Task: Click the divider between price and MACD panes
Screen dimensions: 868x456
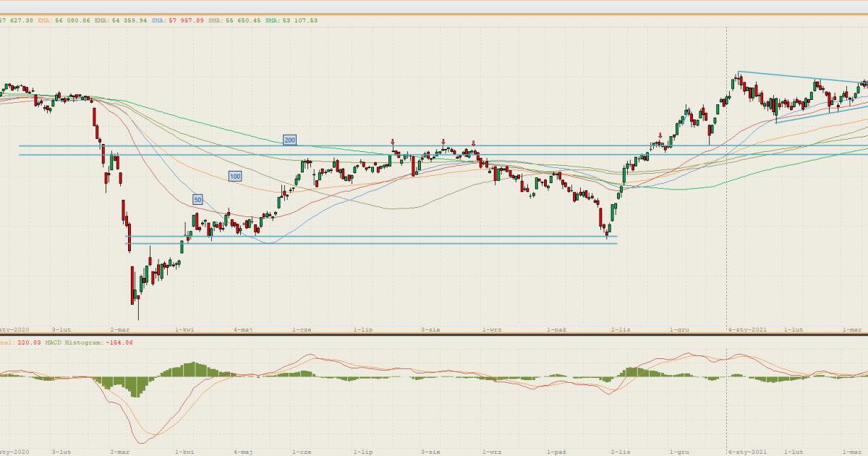Action: (434, 334)
